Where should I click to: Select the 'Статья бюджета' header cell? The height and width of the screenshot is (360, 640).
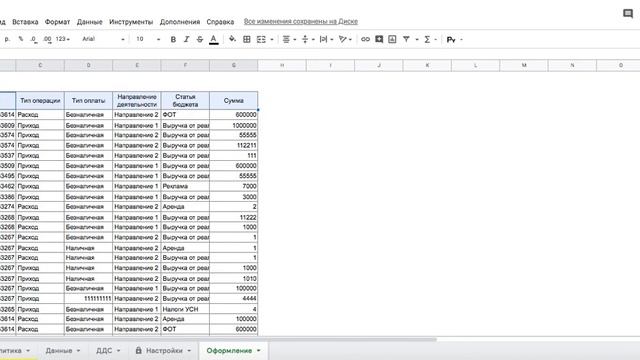(185, 100)
